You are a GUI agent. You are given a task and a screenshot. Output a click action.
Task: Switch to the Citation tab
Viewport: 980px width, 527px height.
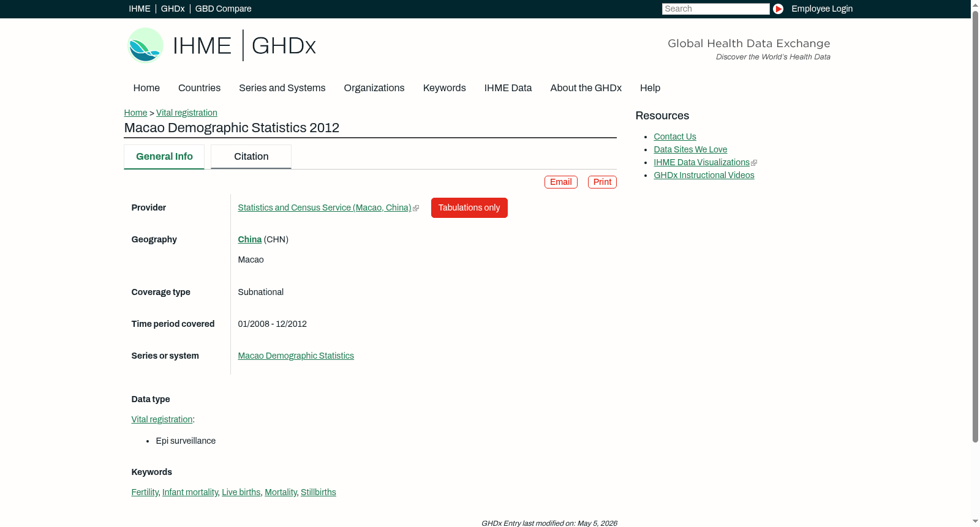(251, 157)
